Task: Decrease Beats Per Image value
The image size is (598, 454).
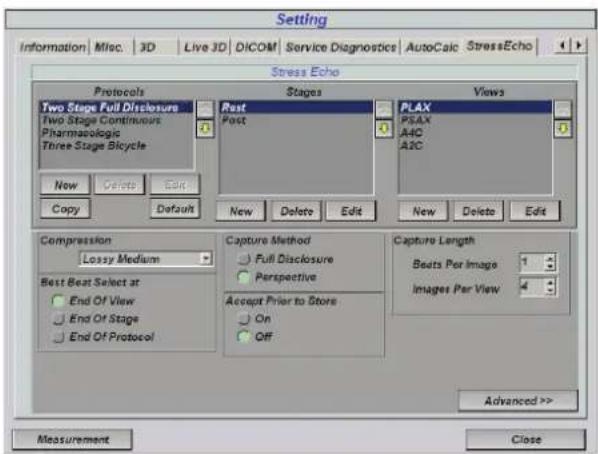Action: [x=550, y=267]
